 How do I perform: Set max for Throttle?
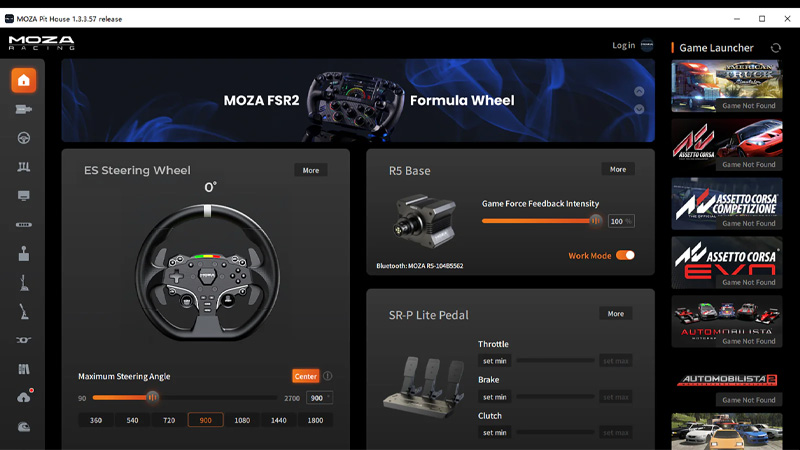pyautogui.click(x=616, y=361)
